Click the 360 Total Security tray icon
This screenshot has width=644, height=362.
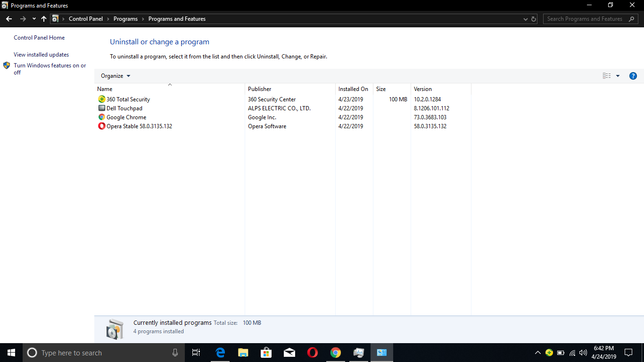[549, 353]
